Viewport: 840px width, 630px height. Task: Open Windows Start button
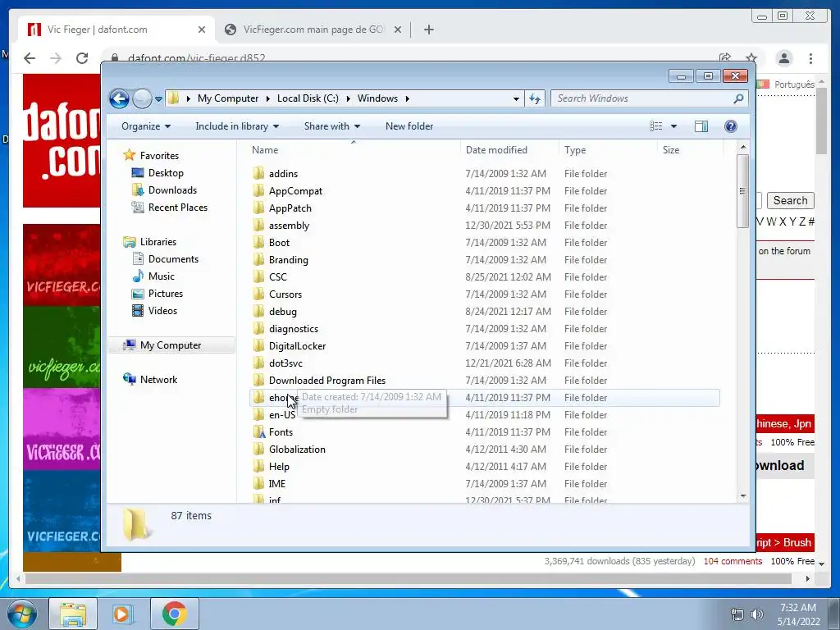pos(21,614)
